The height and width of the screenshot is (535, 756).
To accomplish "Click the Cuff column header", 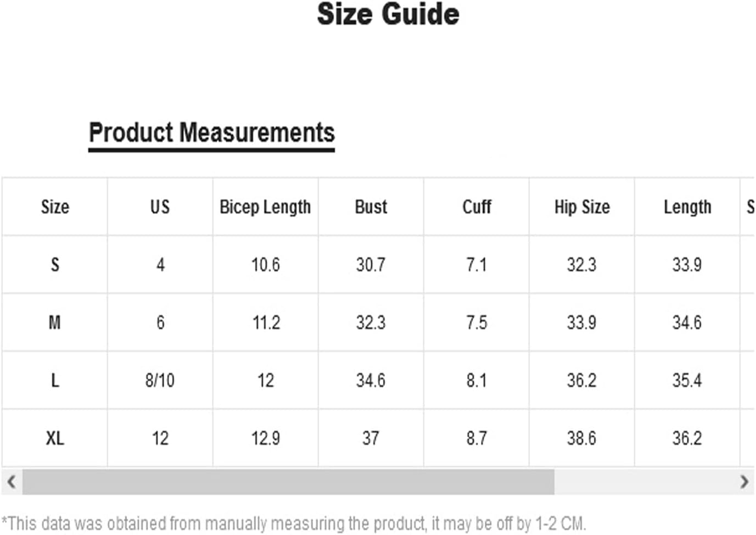I will tap(477, 207).
